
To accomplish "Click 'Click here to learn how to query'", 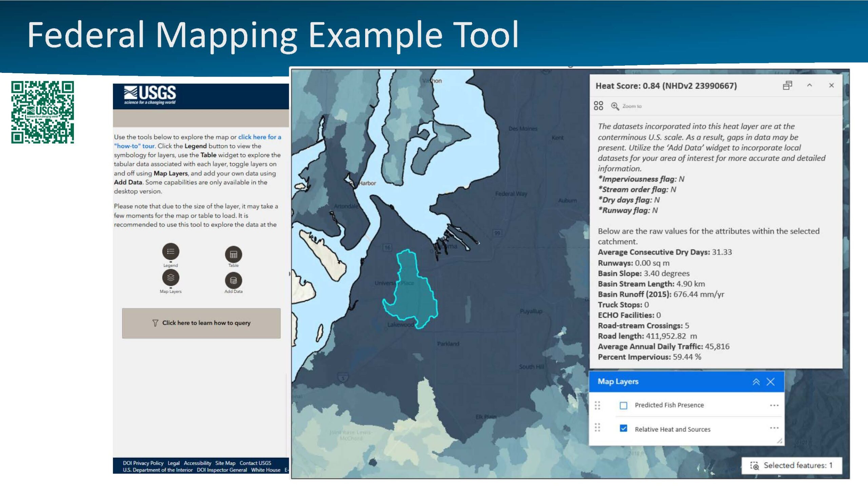I will 201,323.
